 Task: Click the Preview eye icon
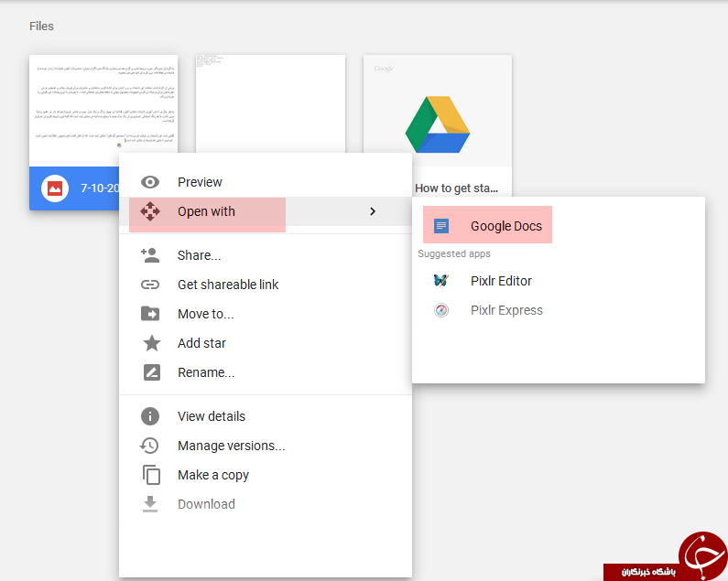150,182
